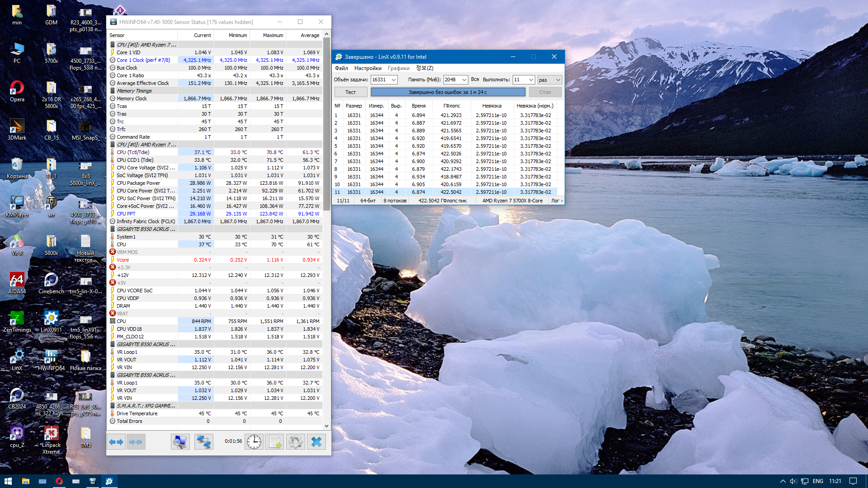Click HWiNFO shrink columns arrows icon
Screen dimensions: 868x488
tap(136, 442)
